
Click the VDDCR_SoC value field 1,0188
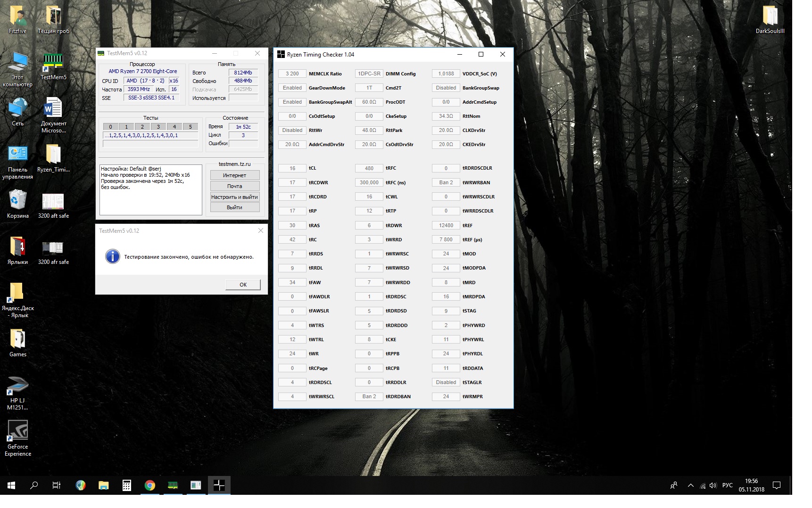coord(446,74)
